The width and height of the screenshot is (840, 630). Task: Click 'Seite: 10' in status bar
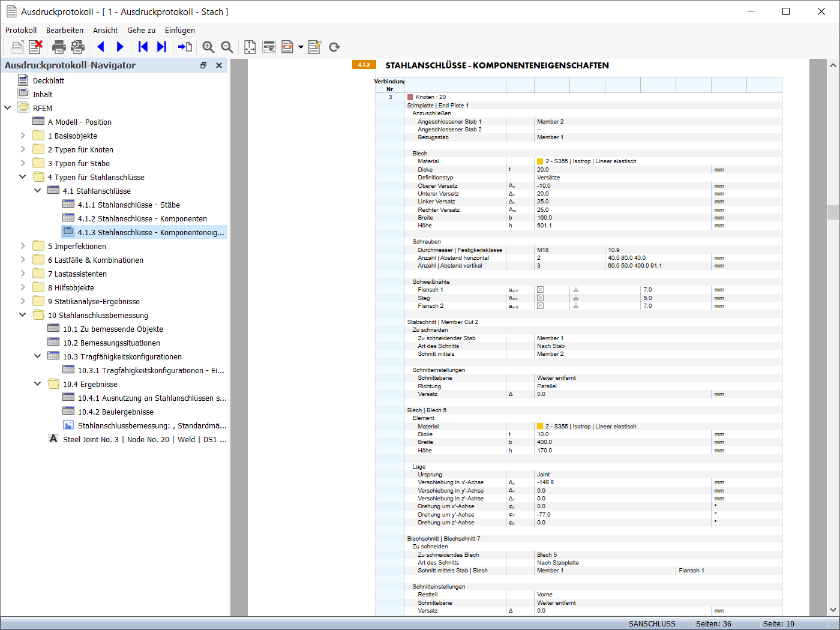point(778,623)
